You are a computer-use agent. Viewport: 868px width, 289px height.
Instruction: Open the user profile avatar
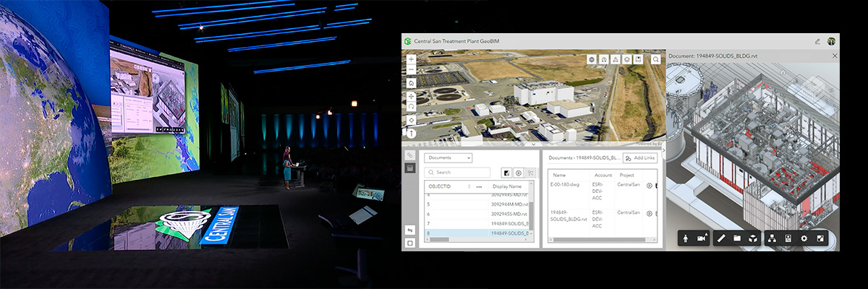click(x=832, y=41)
